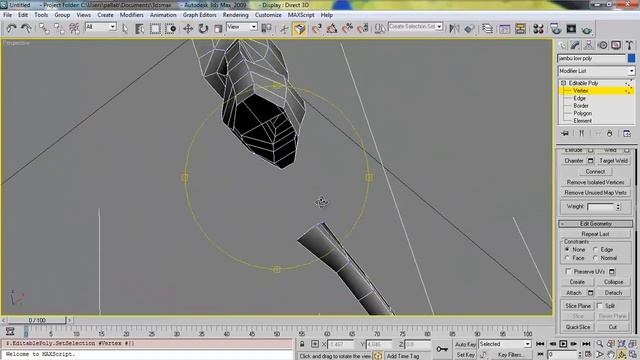Click the Use Pivot Point Center icon
640x360 pixels.
click(266, 28)
